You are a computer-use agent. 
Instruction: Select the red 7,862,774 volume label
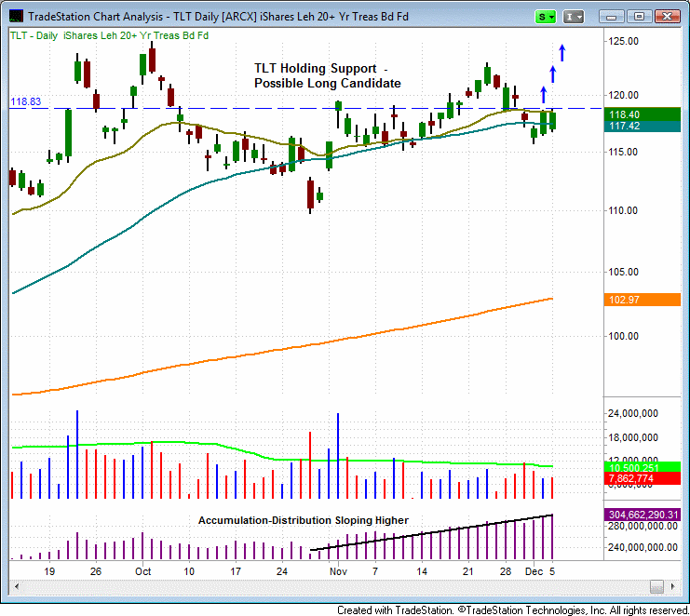click(643, 479)
